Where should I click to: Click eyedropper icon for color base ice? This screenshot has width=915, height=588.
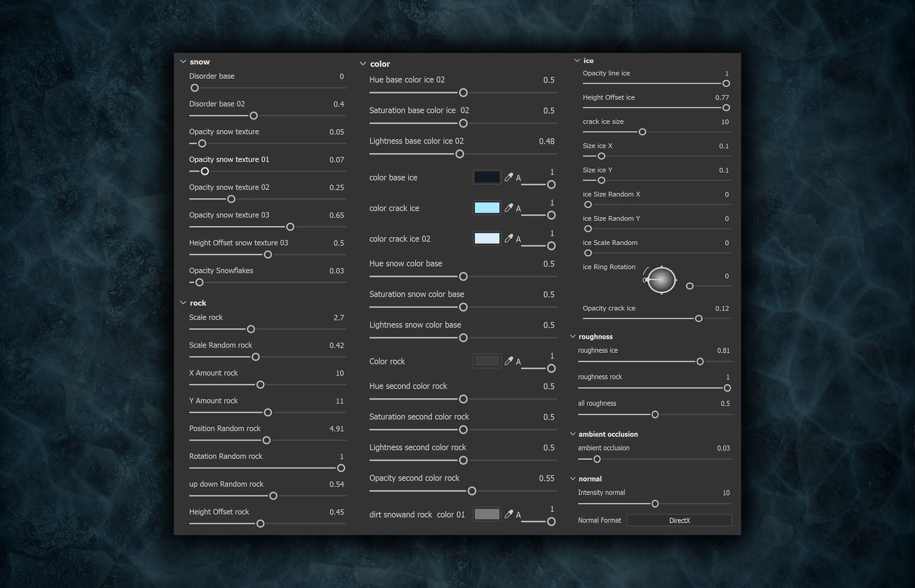(508, 177)
